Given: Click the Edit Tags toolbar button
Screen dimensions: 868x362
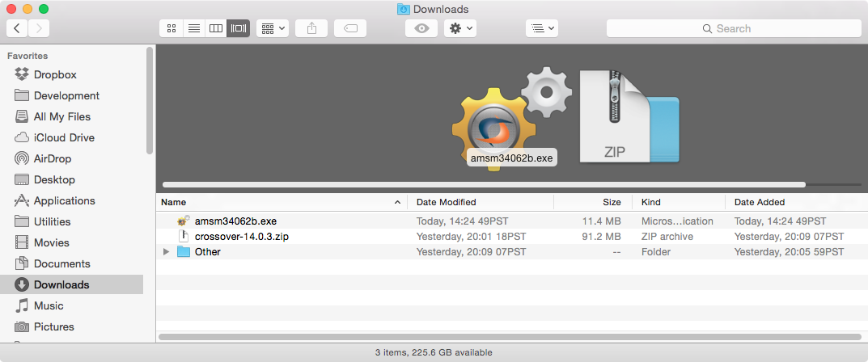Looking at the screenshot, I should 350,28.
